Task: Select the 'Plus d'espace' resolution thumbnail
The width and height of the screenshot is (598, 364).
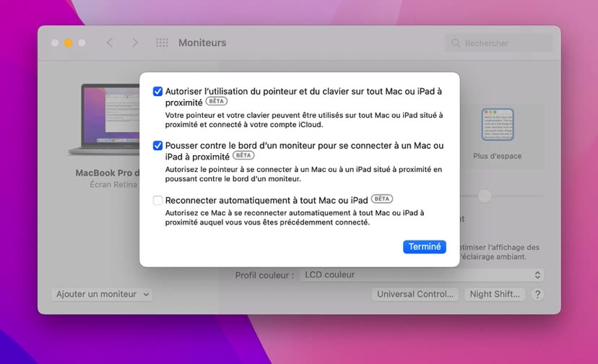Action: point(498,125)
